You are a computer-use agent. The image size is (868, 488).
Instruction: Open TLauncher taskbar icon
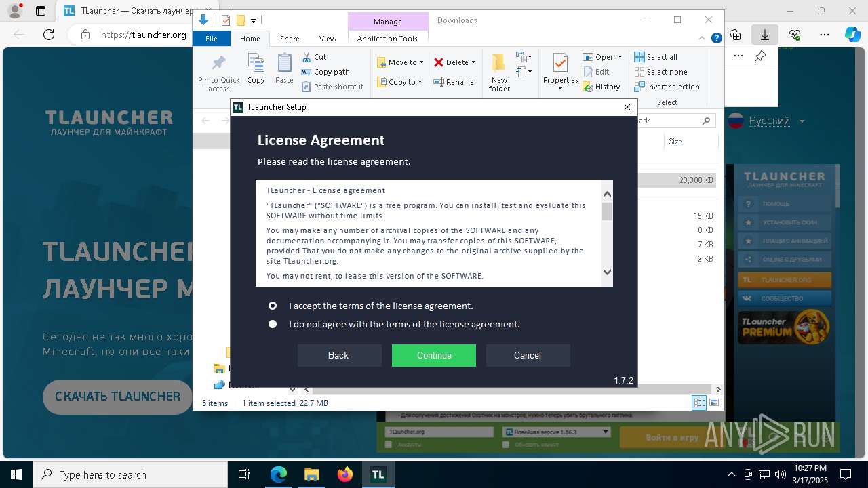pos(378,474)
